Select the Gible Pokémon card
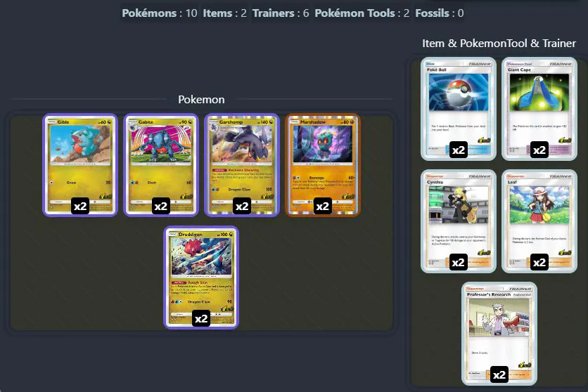The image size is (588, 392). tap(80, 164)
